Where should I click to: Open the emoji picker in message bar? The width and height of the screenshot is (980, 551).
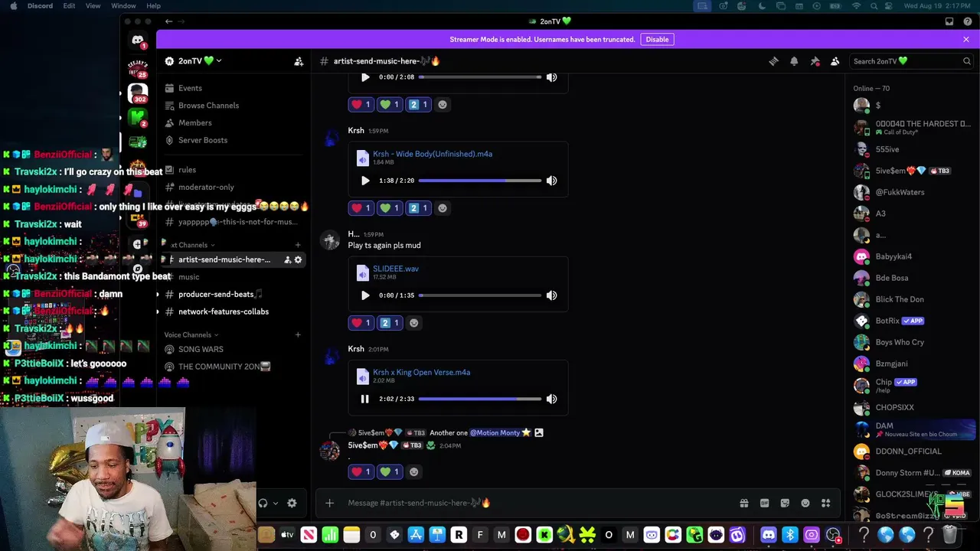[805, 503]
